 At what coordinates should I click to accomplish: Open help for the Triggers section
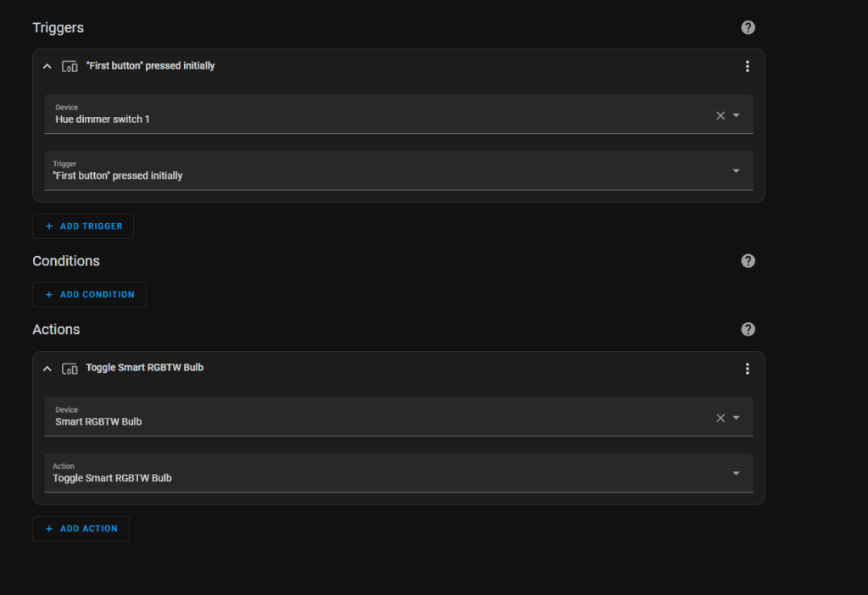tap(748, 27)
